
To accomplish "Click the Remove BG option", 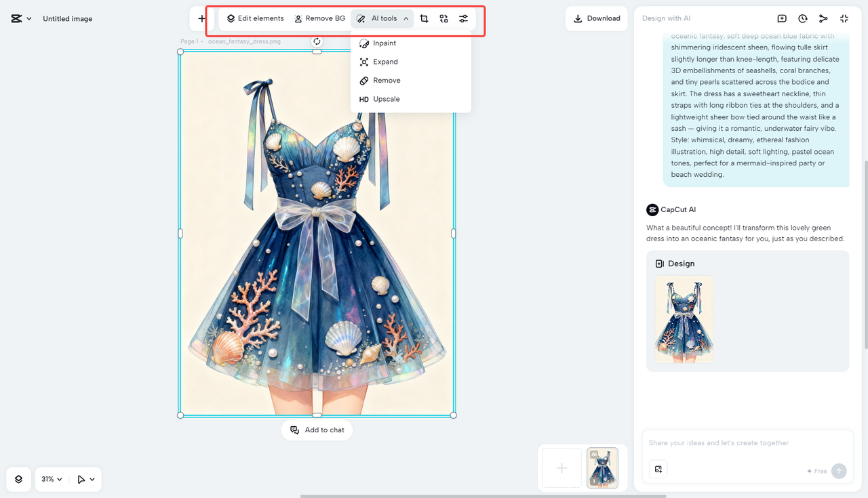I will [320, 18].
